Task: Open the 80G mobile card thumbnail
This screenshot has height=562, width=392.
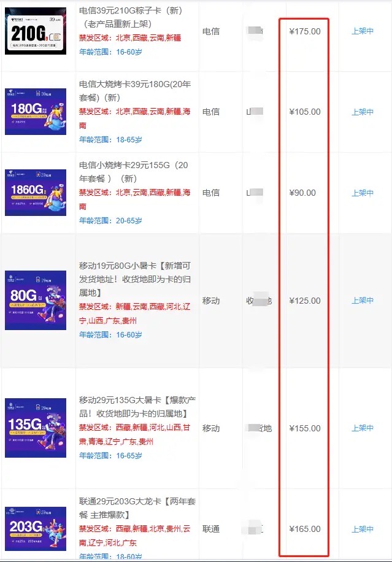Action: coord(36,301)
